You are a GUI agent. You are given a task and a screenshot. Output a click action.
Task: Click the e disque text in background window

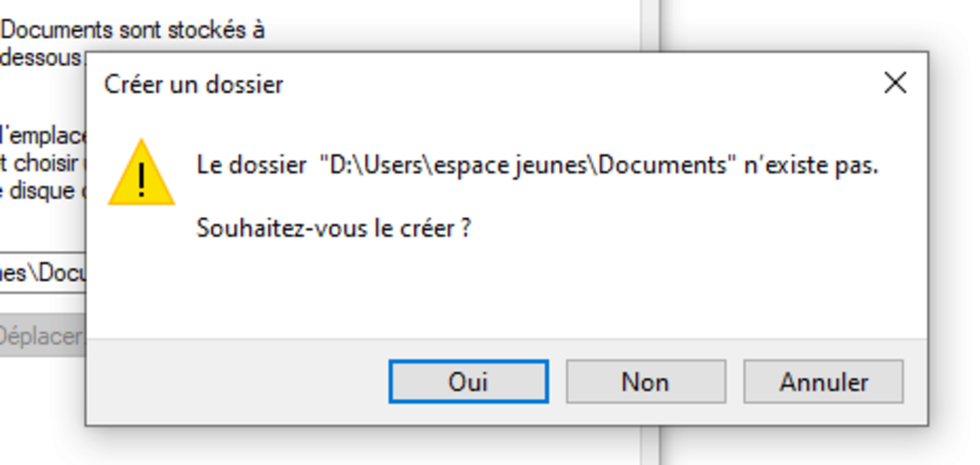pos(43,191)
